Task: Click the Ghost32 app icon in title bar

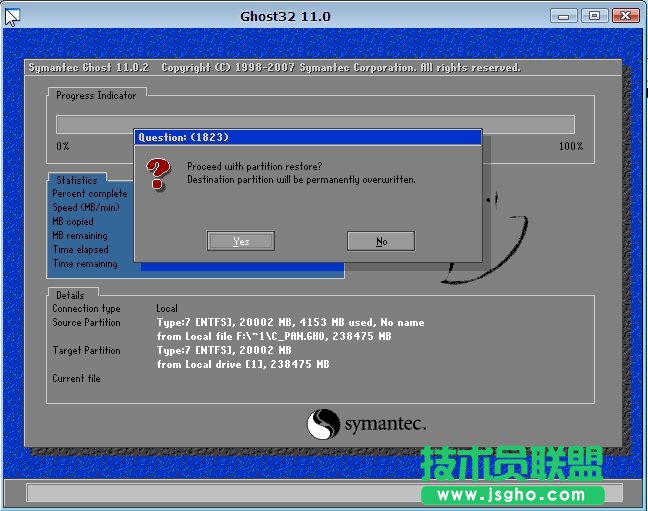Action: click(x=12, y=15)
